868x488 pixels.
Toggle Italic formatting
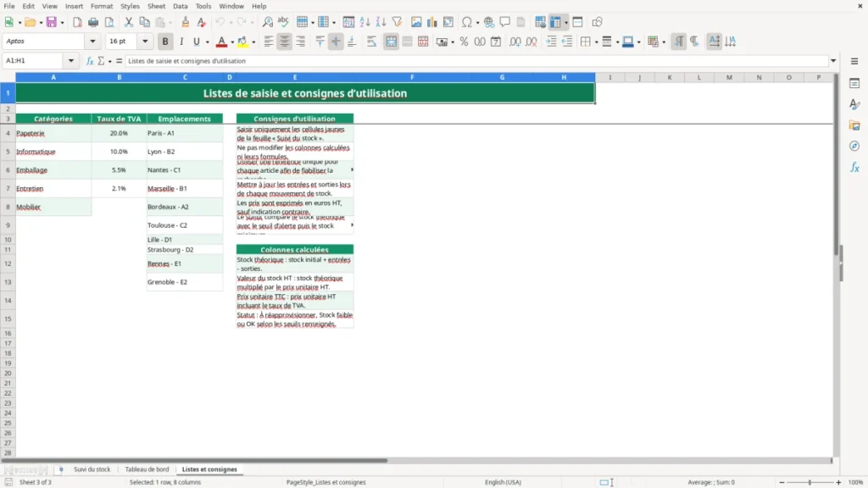tap(181, 42)
